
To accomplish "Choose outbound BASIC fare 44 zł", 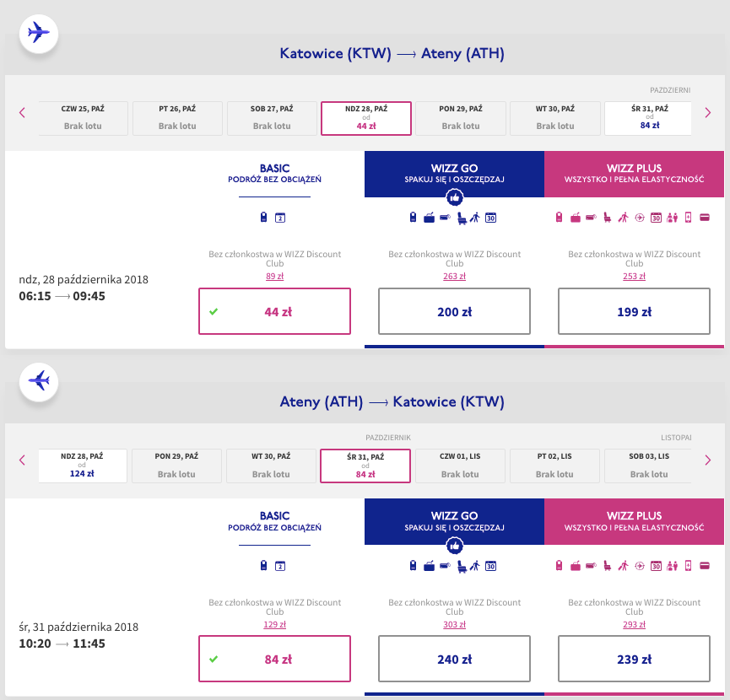I will 274,311.
